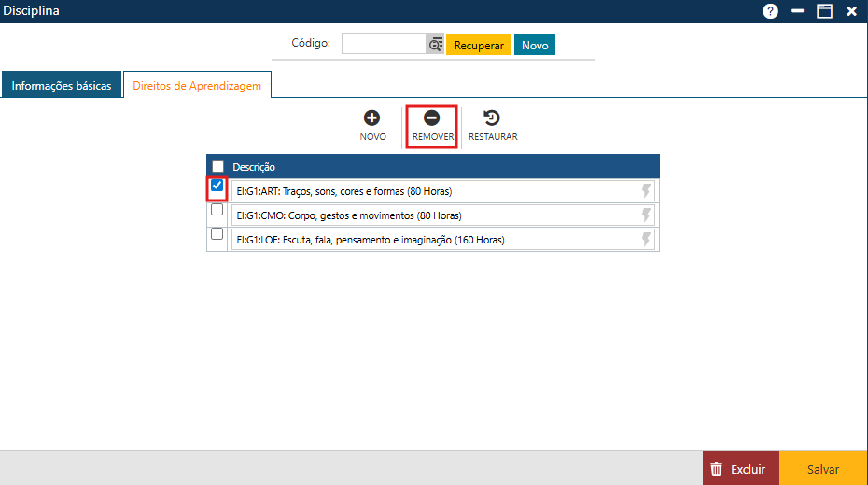The height and width of the screenshot is (485, 868).
Task: Open the help question mark icon
Action: pos(770,11)
